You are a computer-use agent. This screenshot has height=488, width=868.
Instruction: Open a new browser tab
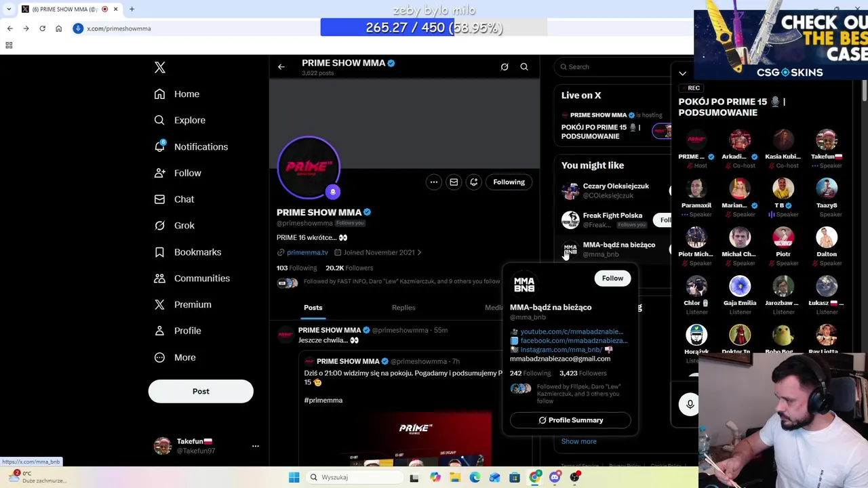(x=132, y=9)
